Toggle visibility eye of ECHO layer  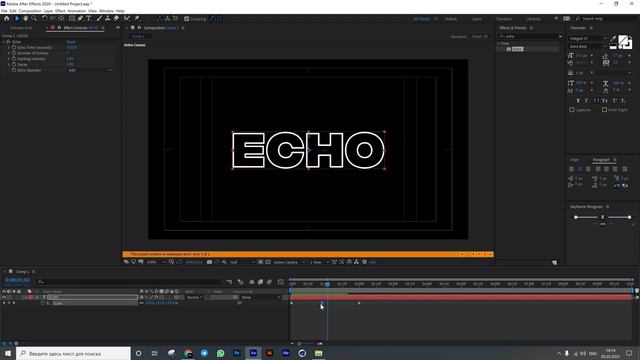point(4,297)
